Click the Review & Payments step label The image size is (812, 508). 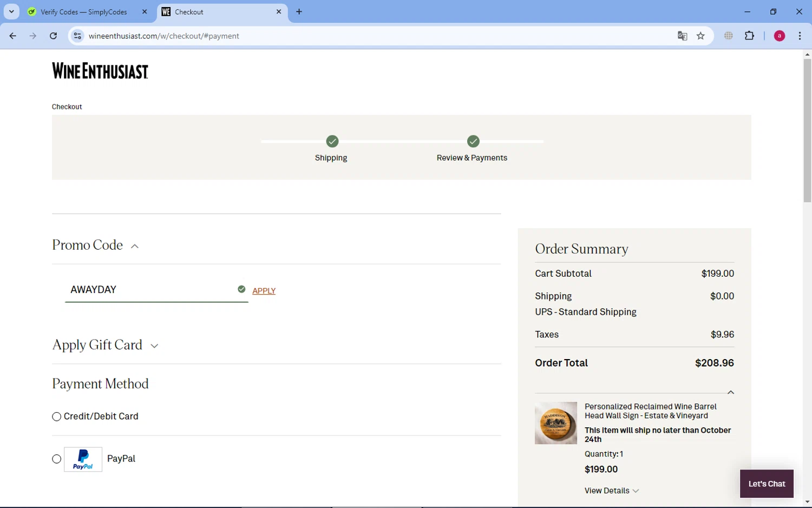click(472, 158)
